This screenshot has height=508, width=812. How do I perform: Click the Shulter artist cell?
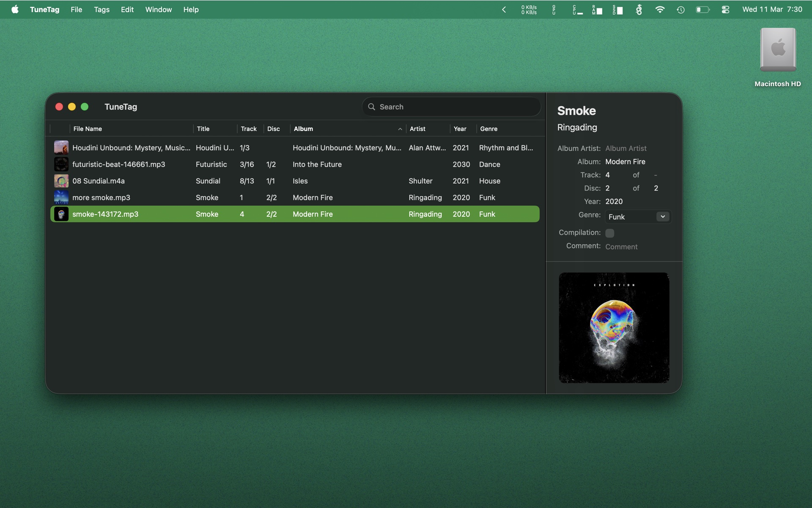420,181
